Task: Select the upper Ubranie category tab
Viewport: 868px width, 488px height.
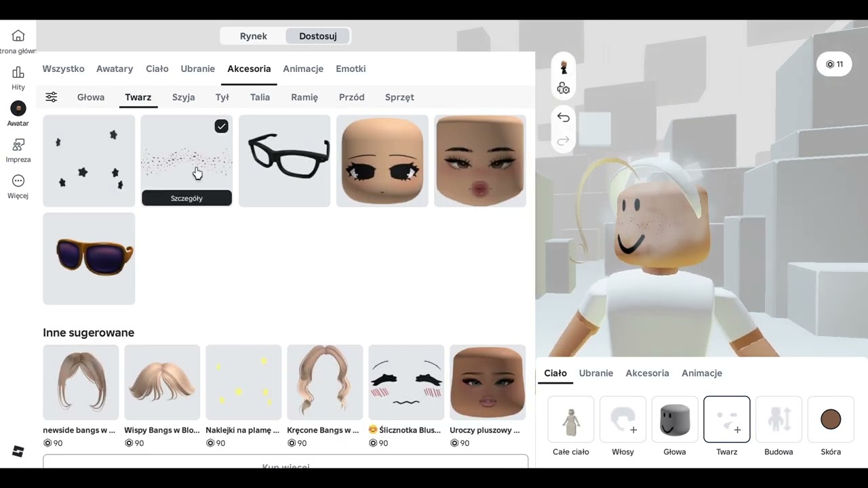Action: [198, 68]
